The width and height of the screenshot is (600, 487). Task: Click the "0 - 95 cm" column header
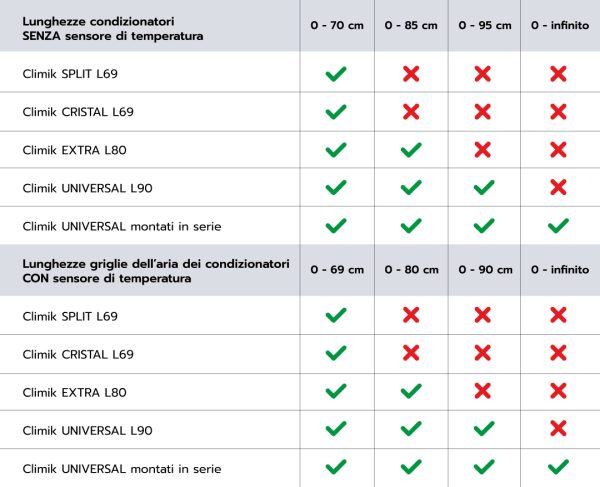point(484,25)
